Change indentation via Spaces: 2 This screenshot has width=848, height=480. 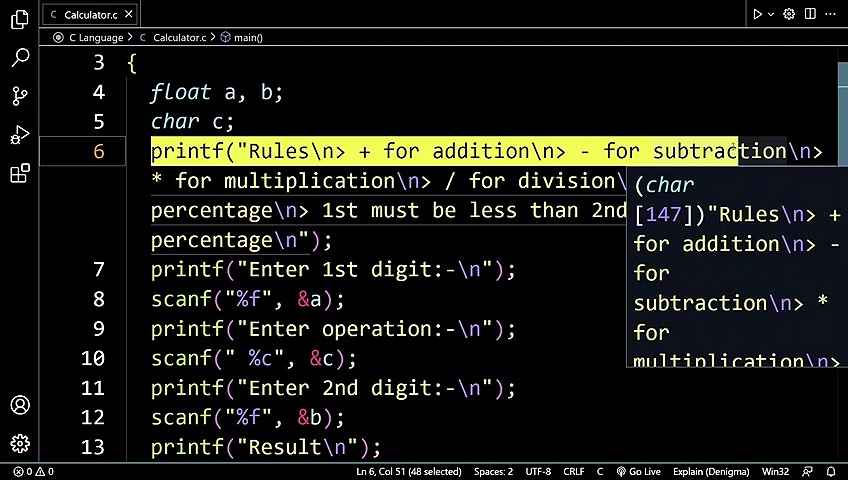(x=493, y=471)
